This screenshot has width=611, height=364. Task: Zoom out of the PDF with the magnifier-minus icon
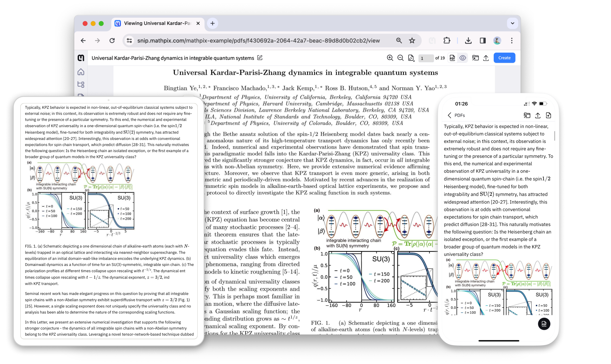(400, 58)
